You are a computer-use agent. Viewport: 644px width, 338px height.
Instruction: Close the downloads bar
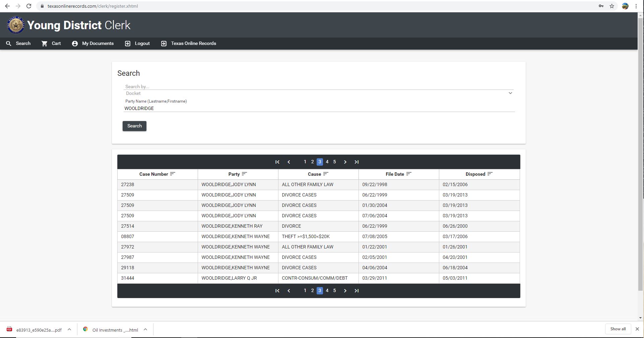[x=637, y=329]
